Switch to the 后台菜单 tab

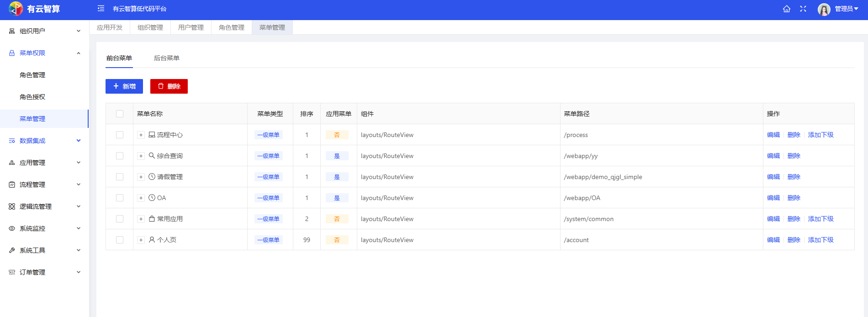tap(166, 58)
